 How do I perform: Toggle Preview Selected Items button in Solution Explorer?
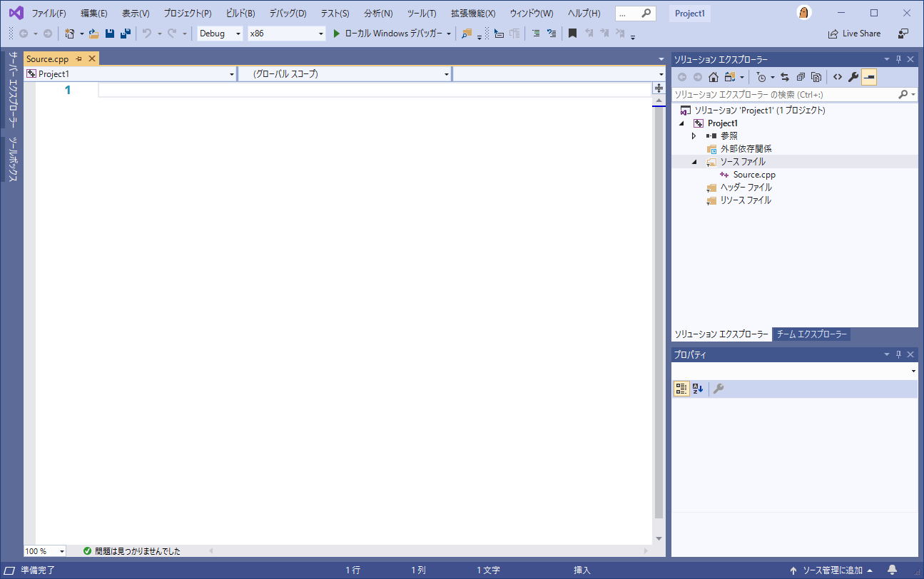[869, 77]
